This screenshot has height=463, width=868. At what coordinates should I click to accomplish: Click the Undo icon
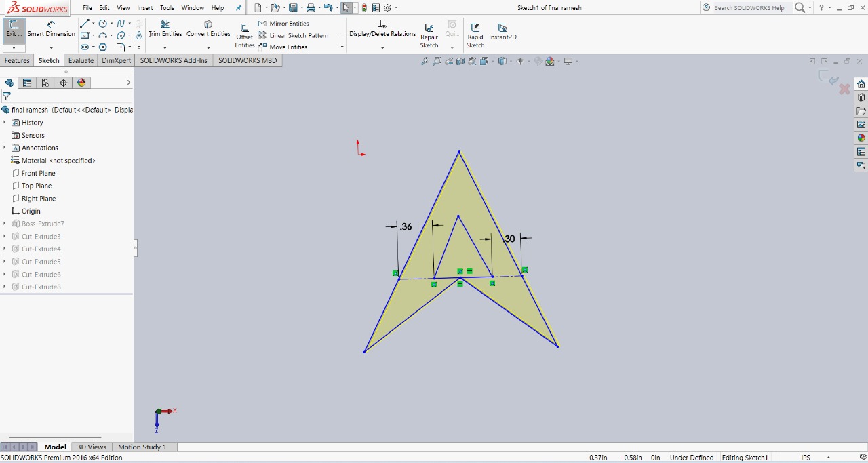coord(328,8)
